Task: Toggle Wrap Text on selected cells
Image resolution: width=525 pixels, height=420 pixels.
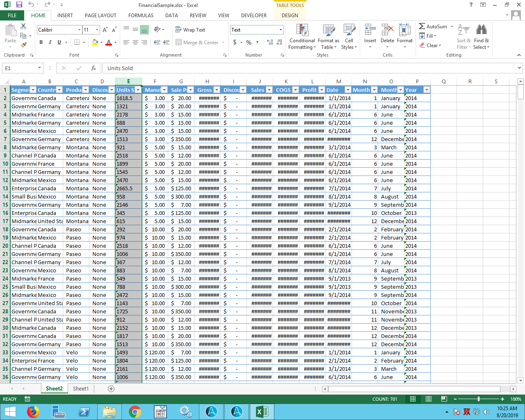Action: pos(190,30)
